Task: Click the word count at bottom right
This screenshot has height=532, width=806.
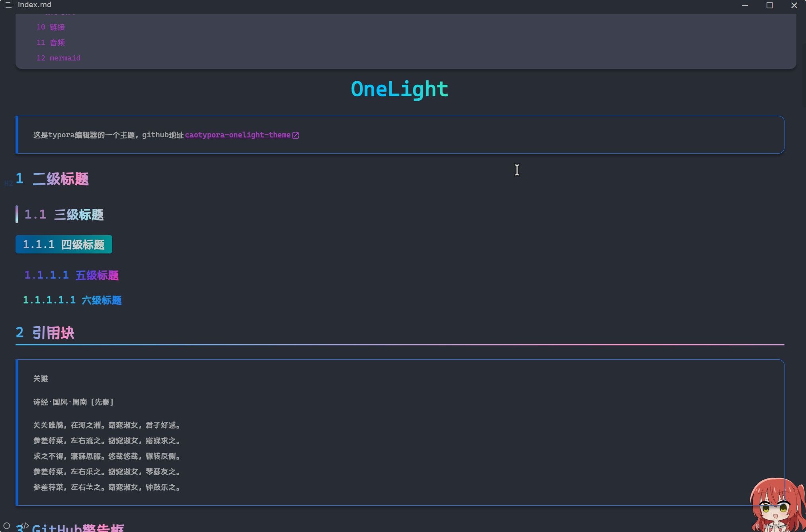Action: point(770,526)
